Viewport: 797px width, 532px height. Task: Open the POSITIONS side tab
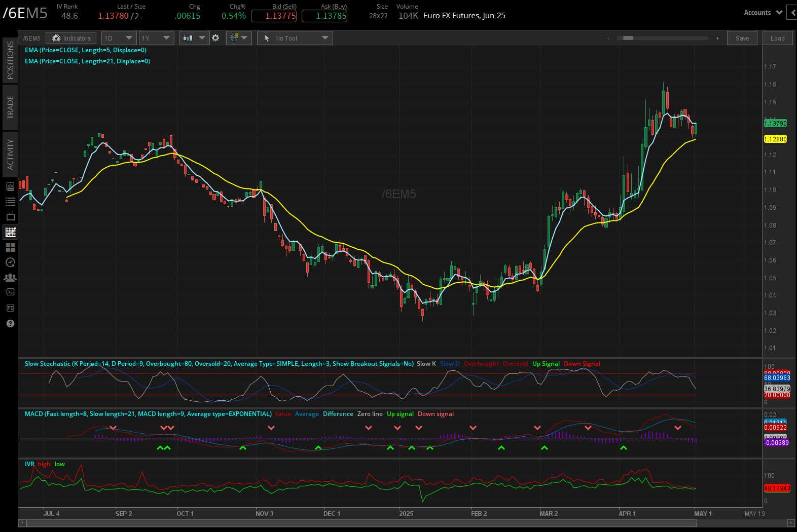click(x=10, y=60)
